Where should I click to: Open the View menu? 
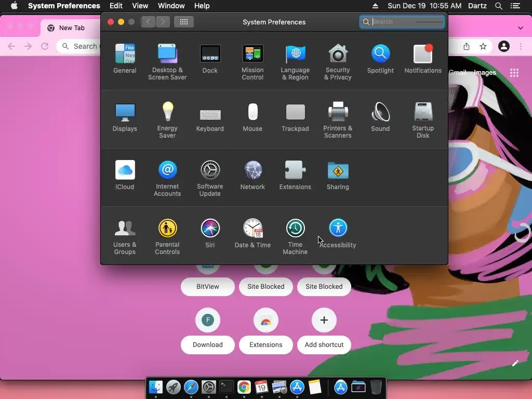(140, 6)
